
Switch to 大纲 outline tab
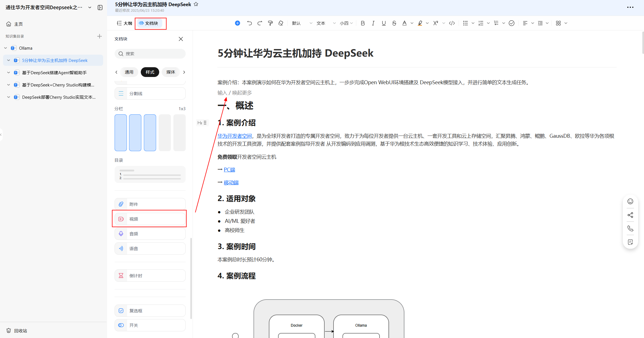(x=124, y=23)
